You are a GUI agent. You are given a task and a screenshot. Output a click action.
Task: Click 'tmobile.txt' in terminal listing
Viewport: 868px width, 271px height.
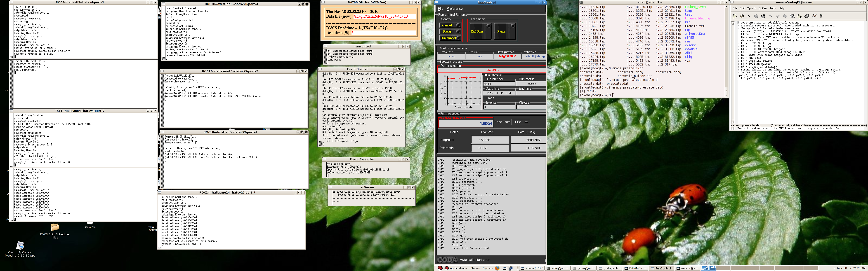tap(694, 26)
